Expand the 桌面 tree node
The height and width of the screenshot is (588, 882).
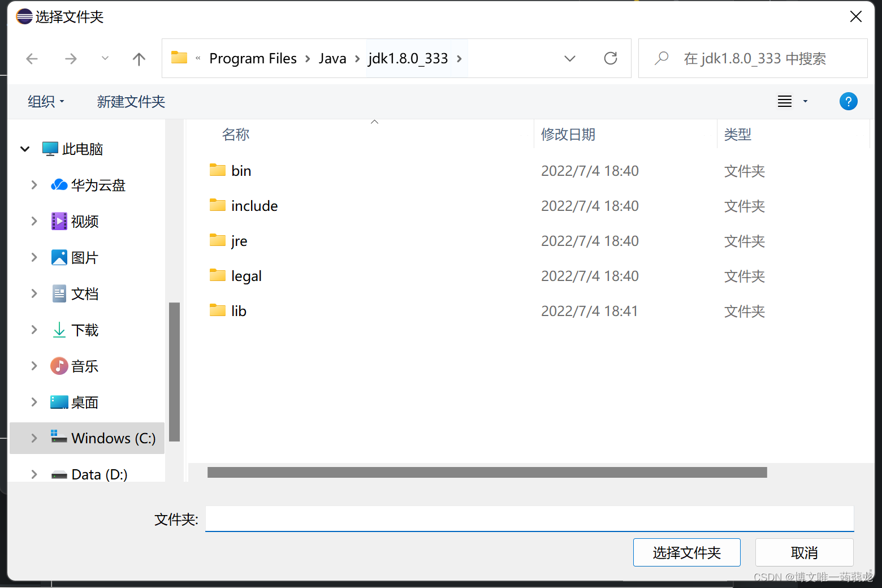pos(34,403)
